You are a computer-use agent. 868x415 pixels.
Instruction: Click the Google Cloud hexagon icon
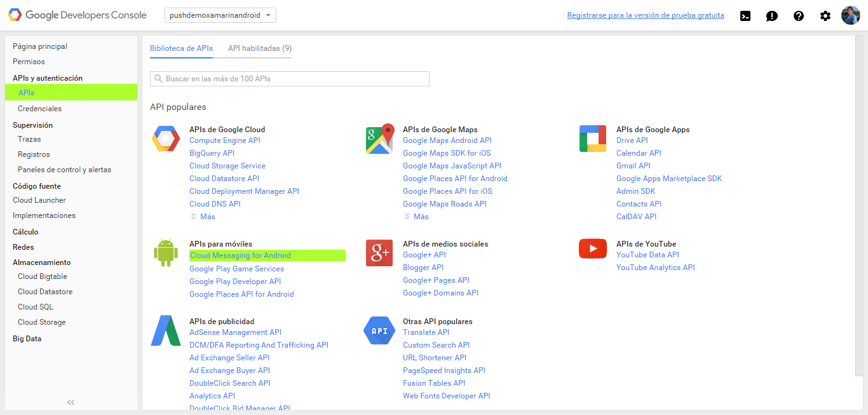coord(166,139)
